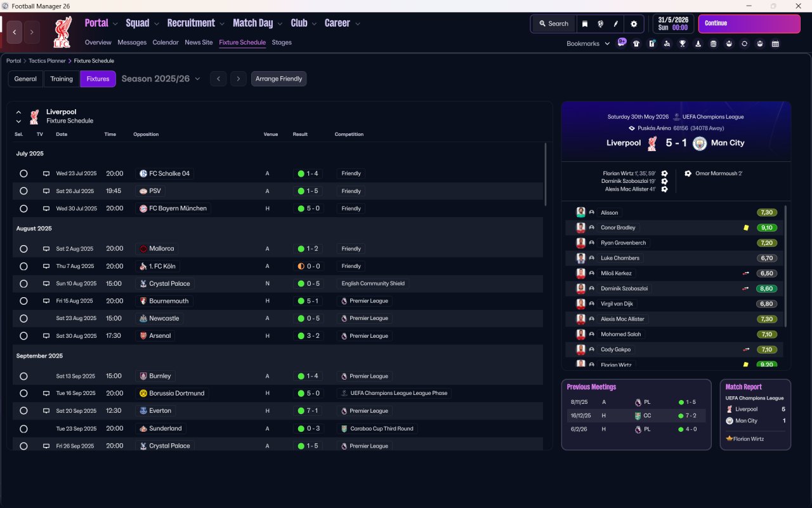Image resolution: width=812 pixels, height=508 pixels.
Task: Select the General tab
Action: click(x=25, y=79)
